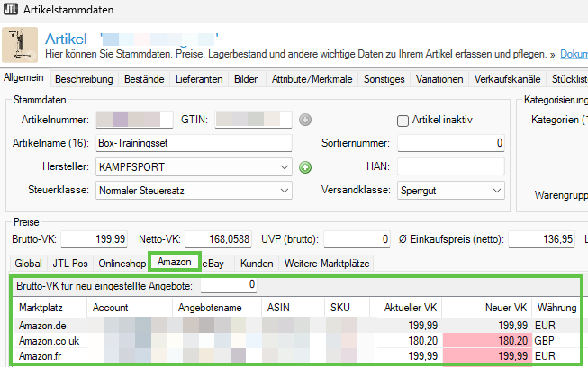
Task: Sort by the Marktplatz column header
Action: (x=40, y=307)
